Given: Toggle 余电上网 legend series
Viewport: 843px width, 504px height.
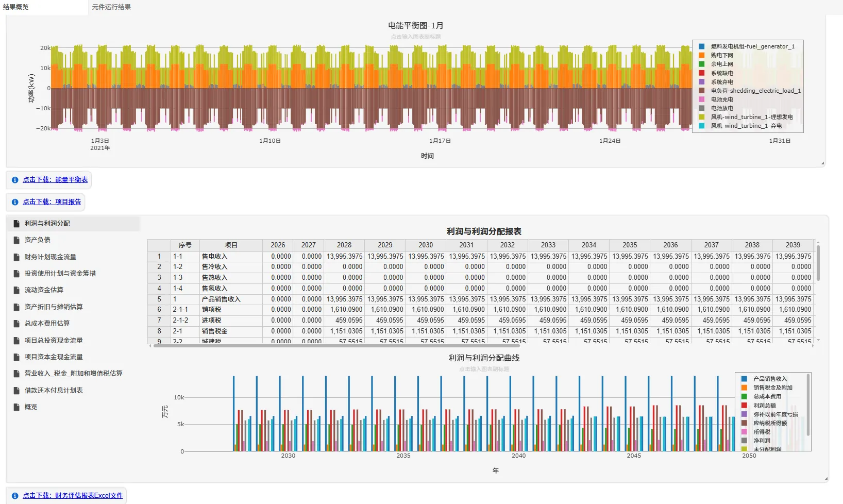Looking at the screenshot, I should pos(716,64).
